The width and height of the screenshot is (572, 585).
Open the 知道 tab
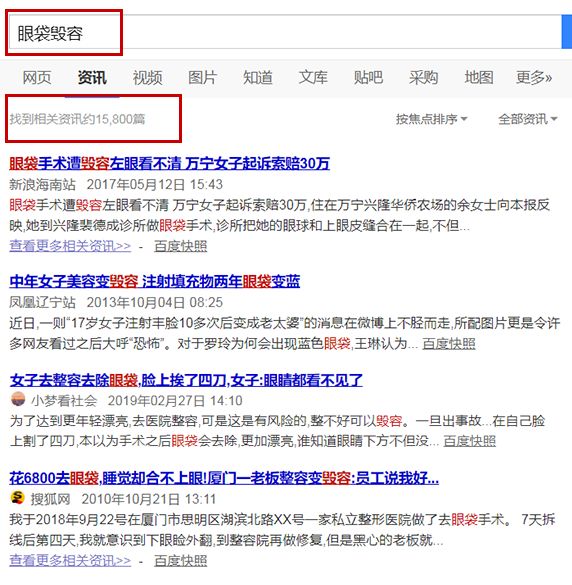coord(258,78)
